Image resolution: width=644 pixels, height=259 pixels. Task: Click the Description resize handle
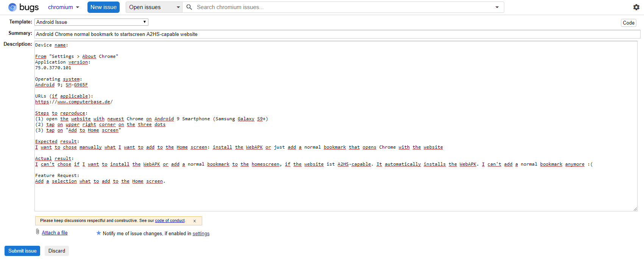(635, 209)
